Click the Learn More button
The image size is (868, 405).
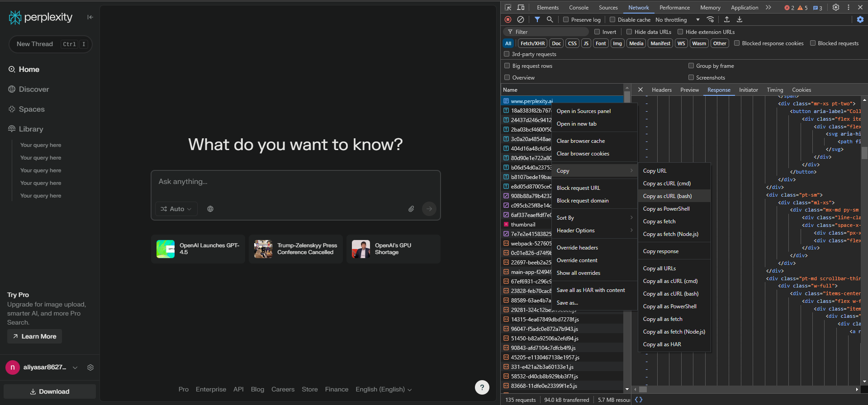coord(34,336)
